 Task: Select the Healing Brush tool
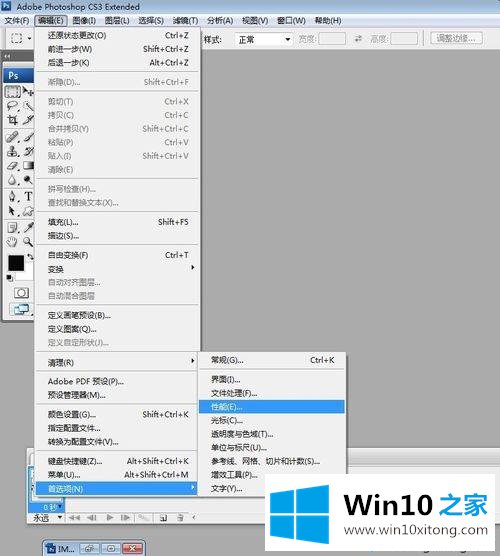tap(12, 137)
